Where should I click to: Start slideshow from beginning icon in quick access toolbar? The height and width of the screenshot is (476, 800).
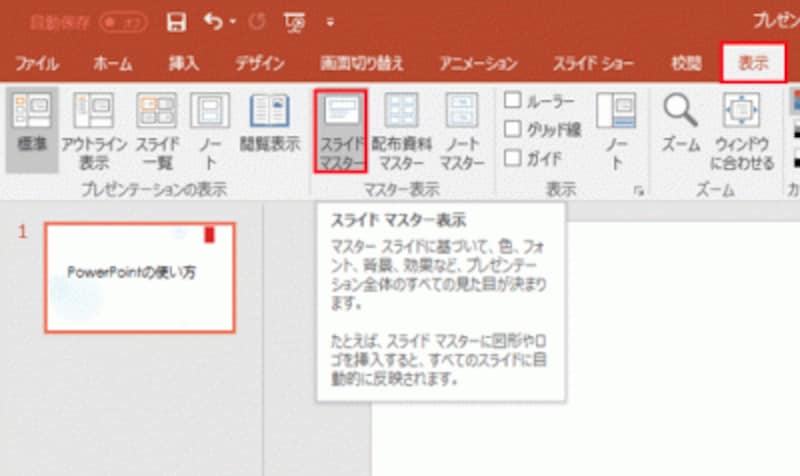[x=294, y=22]
